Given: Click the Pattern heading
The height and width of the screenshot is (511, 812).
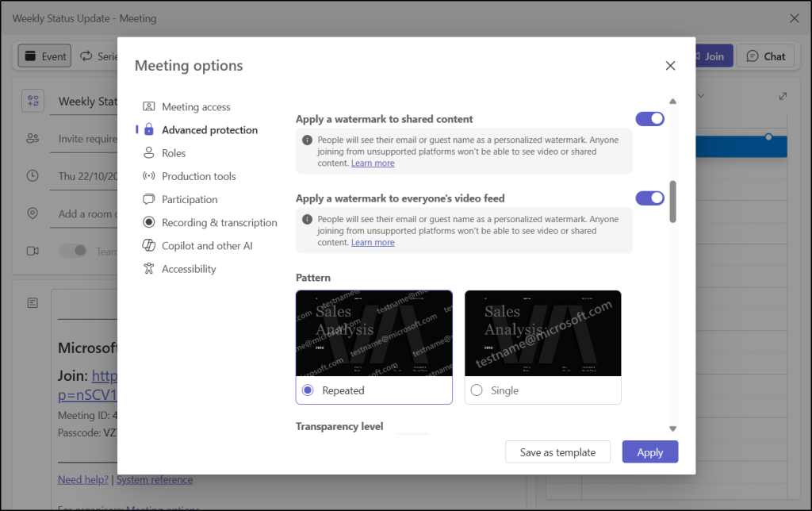Looking at the screenshot, I should (x=312, y=278).
